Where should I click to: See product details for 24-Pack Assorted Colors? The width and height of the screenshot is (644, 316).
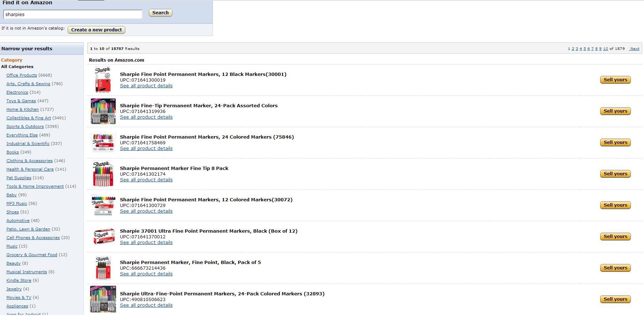[x=146, y=117]
